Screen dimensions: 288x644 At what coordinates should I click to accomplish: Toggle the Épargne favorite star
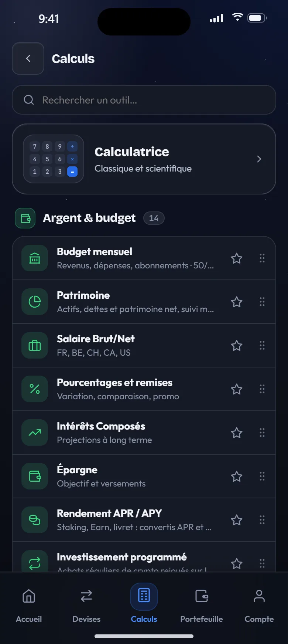coord(237,476)
